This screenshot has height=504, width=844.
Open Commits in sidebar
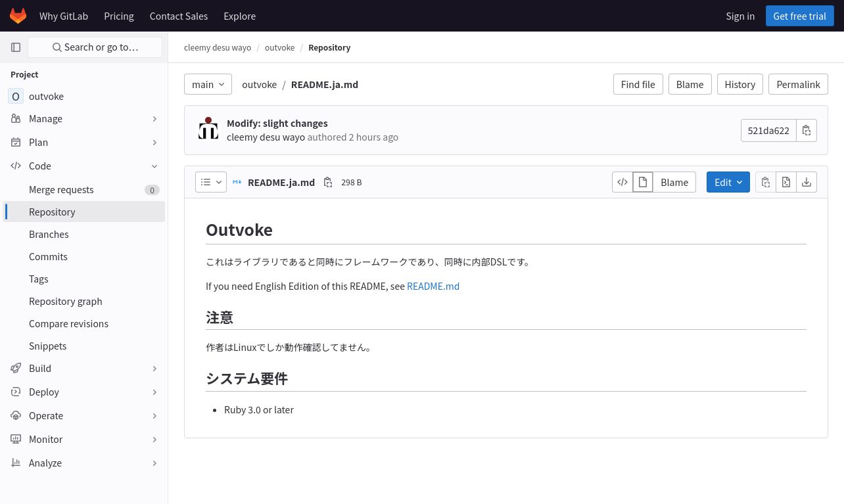click(x=83, y=256)
